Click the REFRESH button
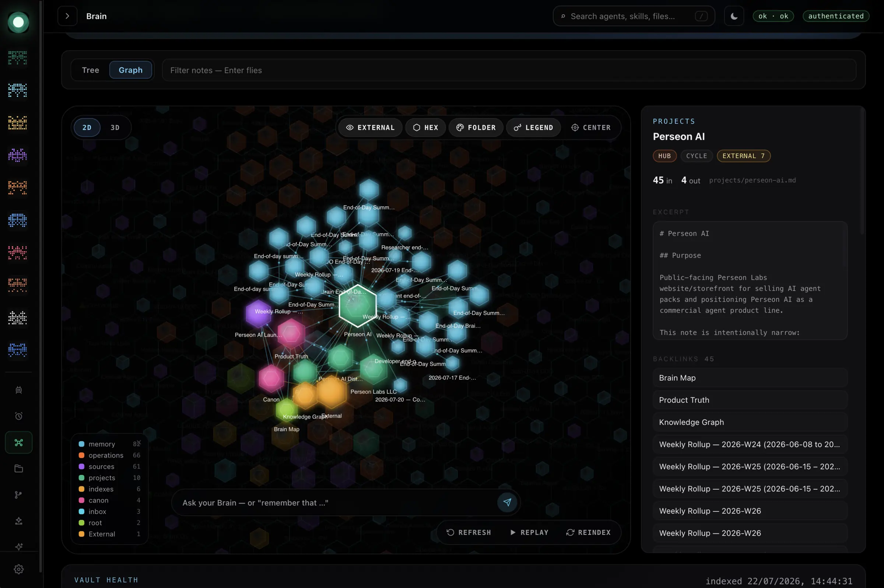This screenshot has height=588, width=884. (x=469, y=532)
